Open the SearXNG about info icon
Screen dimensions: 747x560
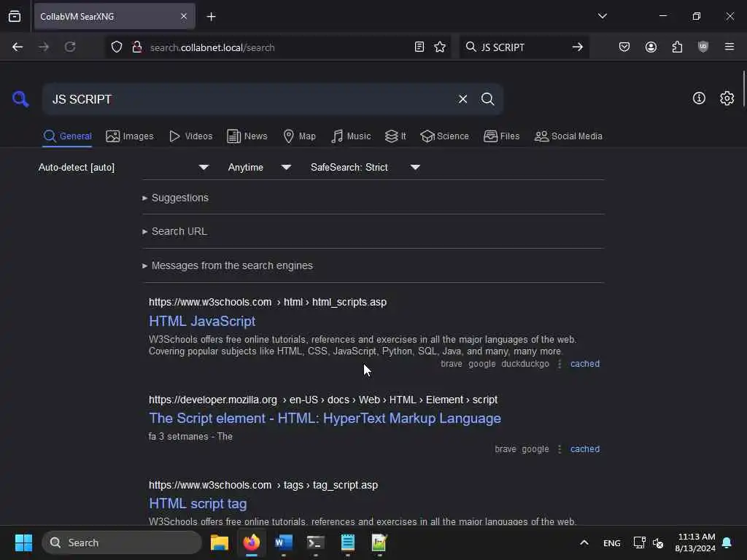click(699, 98)
